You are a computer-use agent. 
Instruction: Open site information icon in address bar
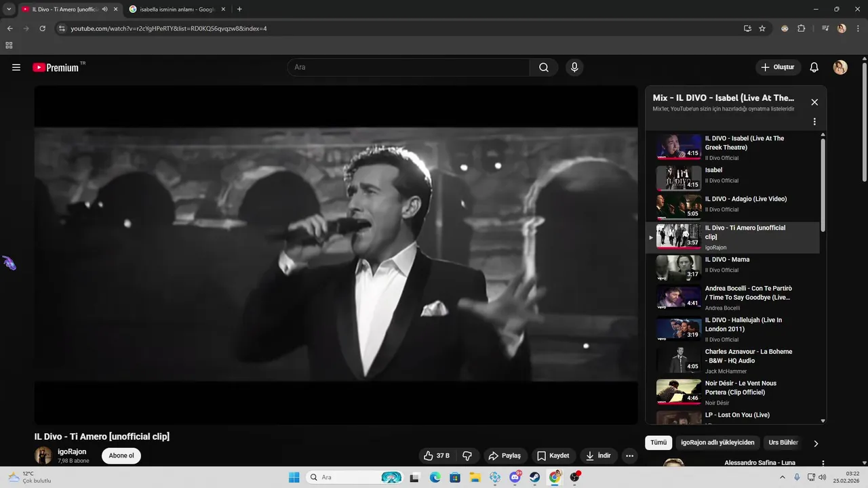click(62, 28)
